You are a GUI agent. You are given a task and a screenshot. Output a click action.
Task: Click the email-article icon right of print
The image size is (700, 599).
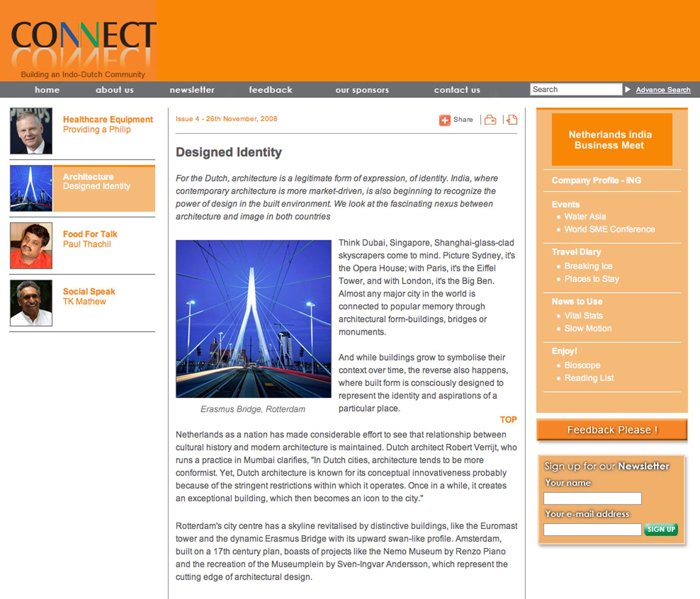click(512, 119)
